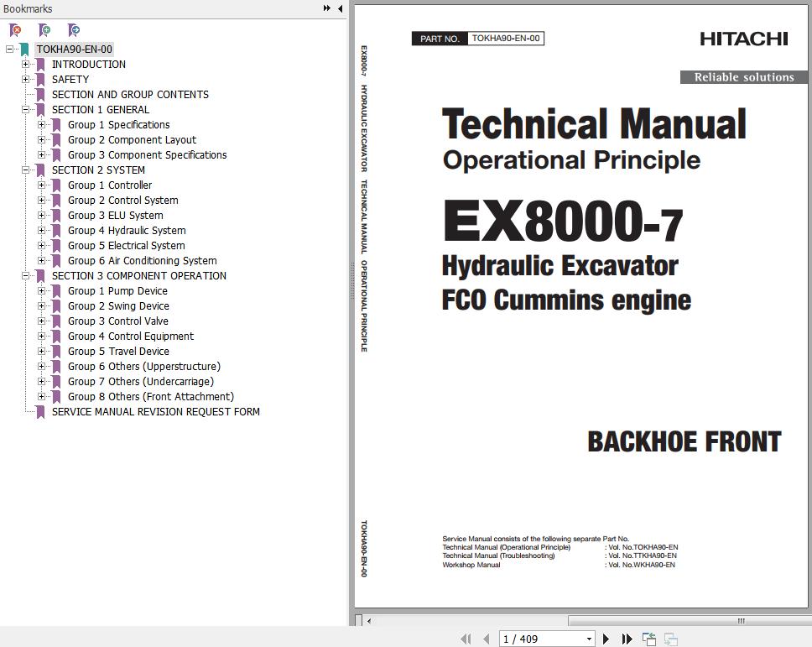Open SECTION AND GROUP CONTENTS bookmark
Viewport: 812px width, 647px height.
130,94
